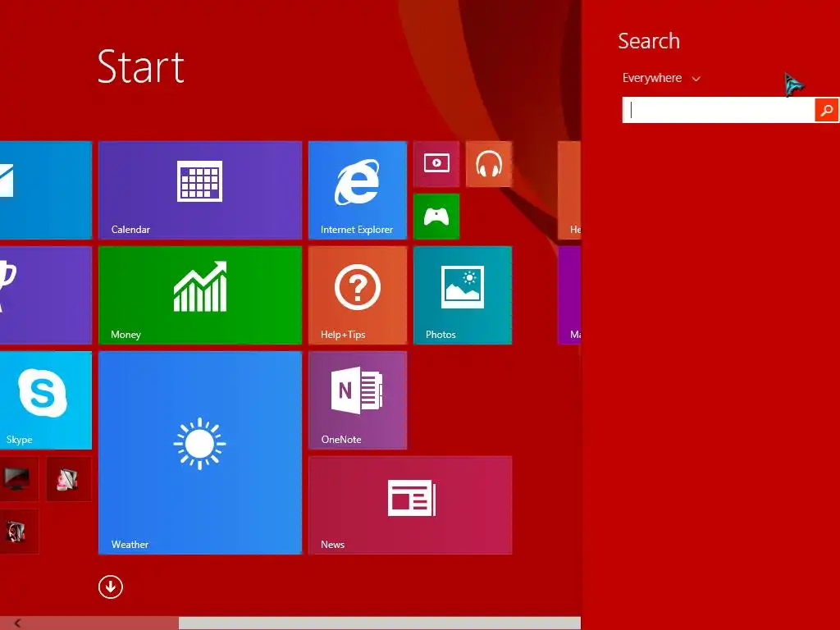Open the Xbox Games controller tile
Viewport: 840px width, 630px height.
(x=436, y=217)
